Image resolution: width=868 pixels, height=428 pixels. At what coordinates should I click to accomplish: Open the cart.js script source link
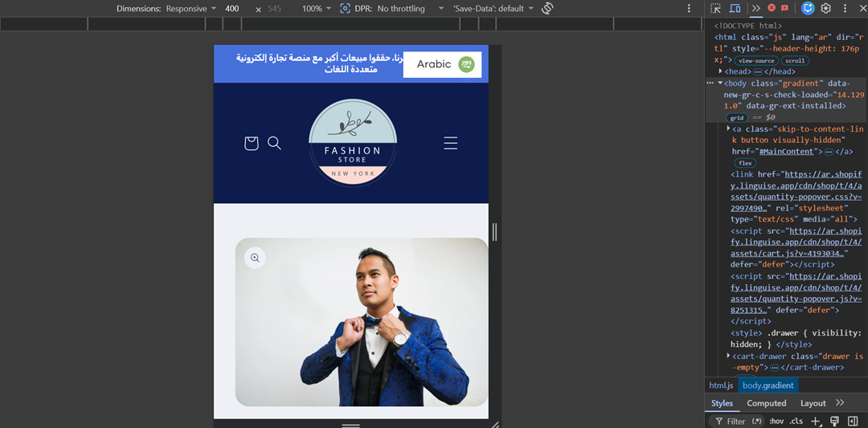coord(796,243)
